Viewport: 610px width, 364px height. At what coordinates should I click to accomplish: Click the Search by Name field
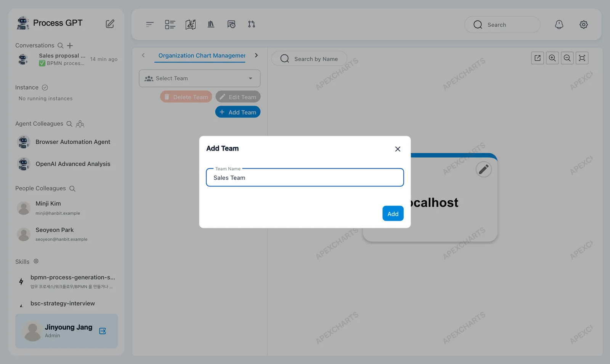(309, 59)
